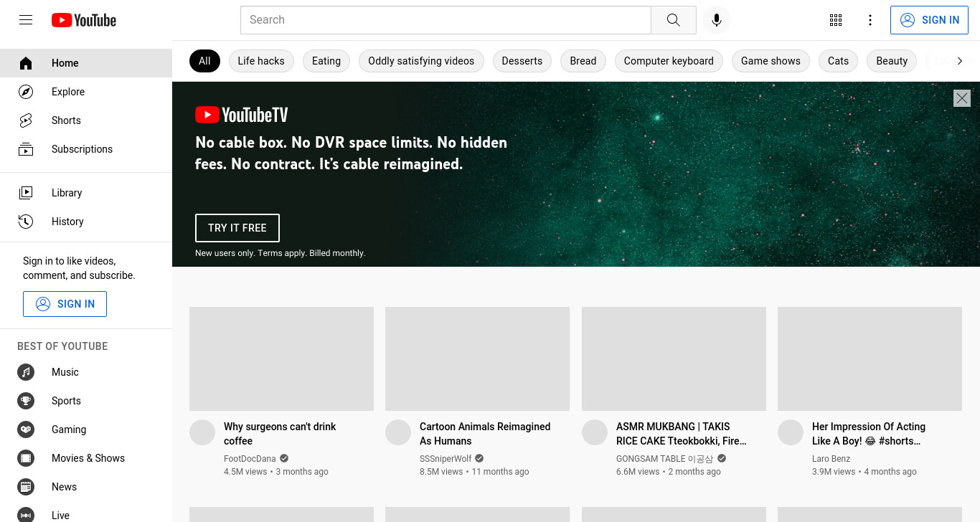Select the Computer keyboard chip
Image resolution: width=980 pixels, height=522 pixels.
coord(669,61)
